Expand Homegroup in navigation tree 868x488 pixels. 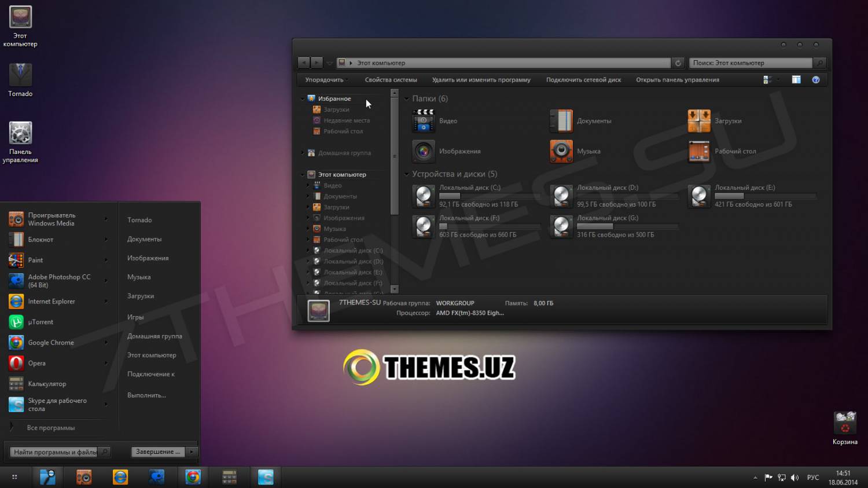303,153
